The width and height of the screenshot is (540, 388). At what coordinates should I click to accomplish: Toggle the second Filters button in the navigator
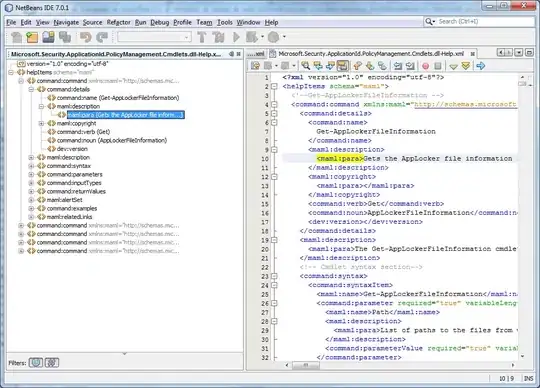pyautogui.click(x=52, y=363)
